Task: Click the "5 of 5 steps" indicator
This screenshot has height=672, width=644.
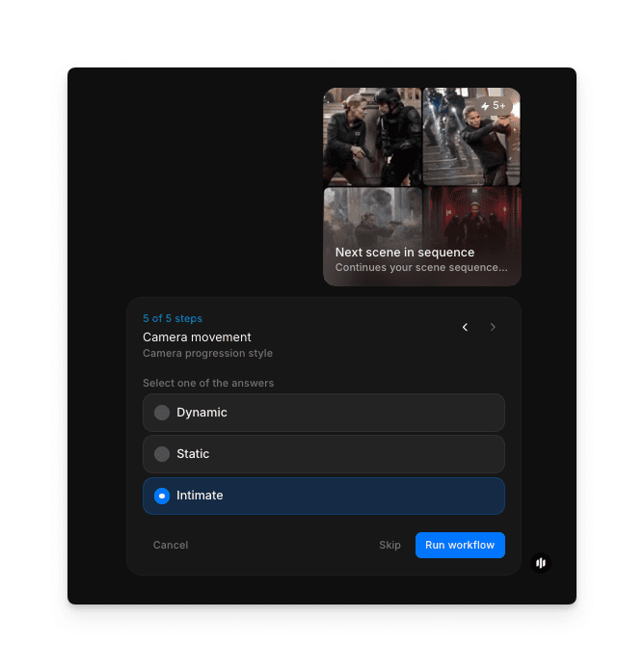Action: click(173, 318)
